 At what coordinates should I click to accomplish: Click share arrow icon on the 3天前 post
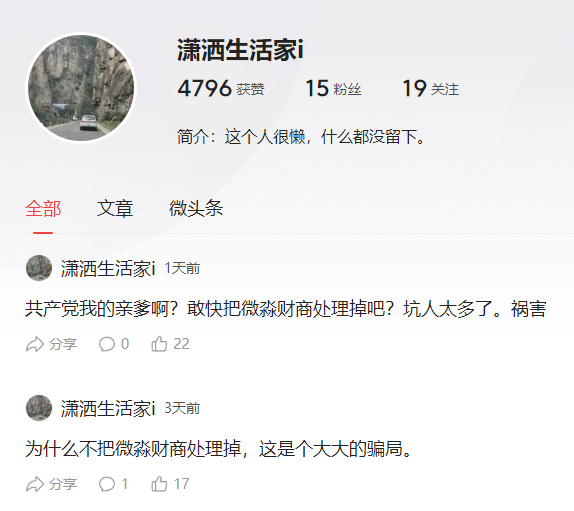coord(35,484)
